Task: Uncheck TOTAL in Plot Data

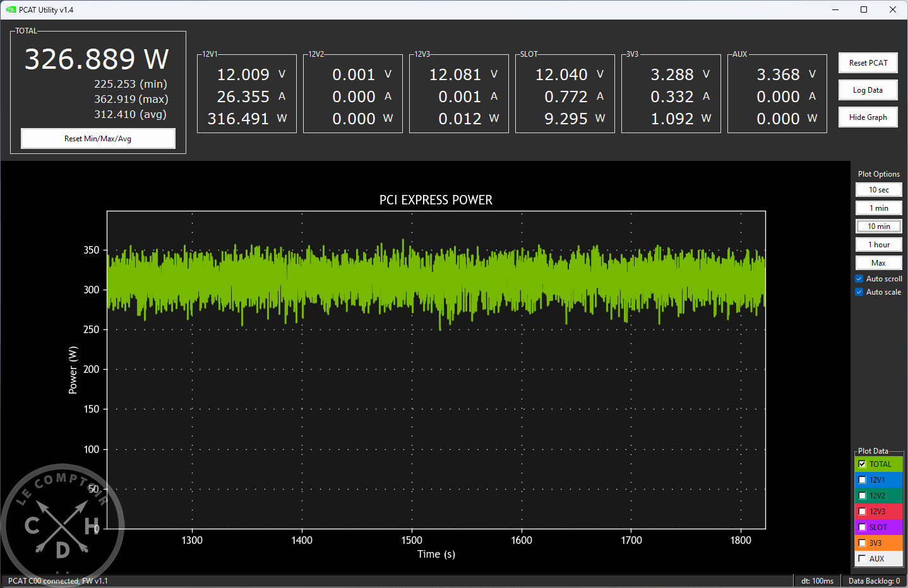Action: (x=862, y=464)
